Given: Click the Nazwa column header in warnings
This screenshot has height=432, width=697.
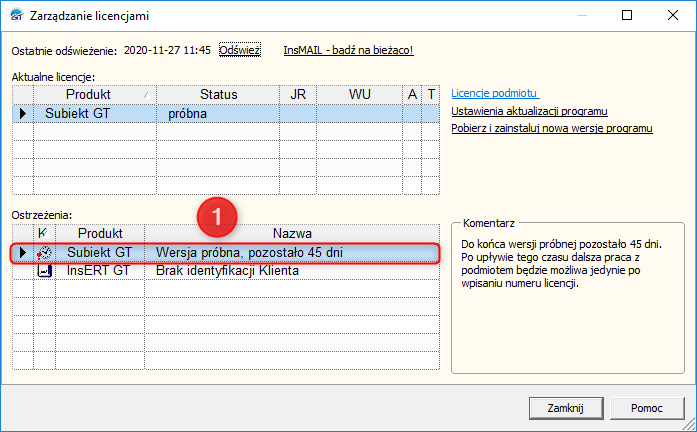Looking at the screenshot, I should 292,233.
